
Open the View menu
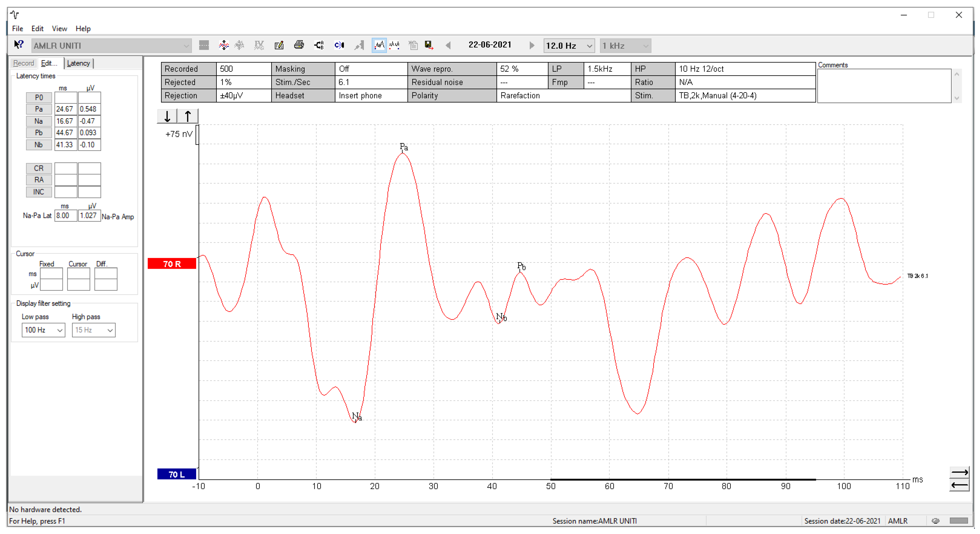(x=59, y=28)
